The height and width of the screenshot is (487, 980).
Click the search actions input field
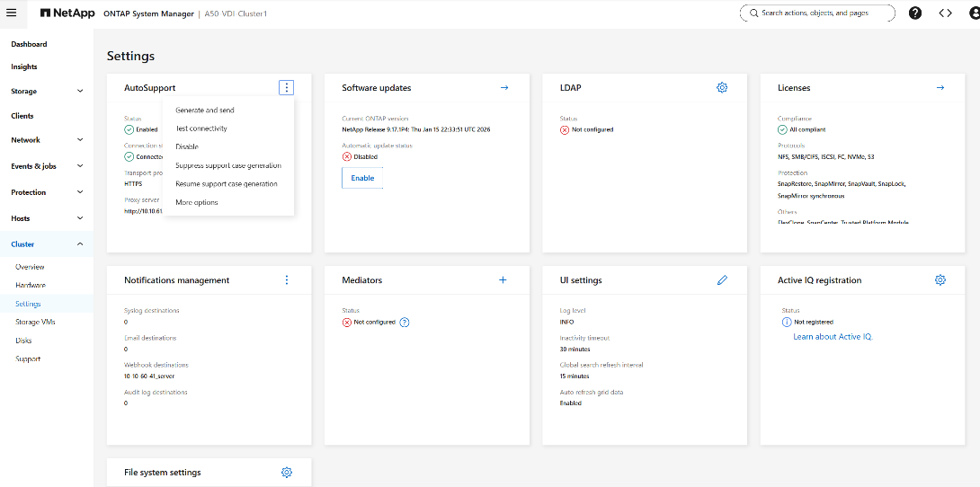pyautogui.click(x=817, y=13)
